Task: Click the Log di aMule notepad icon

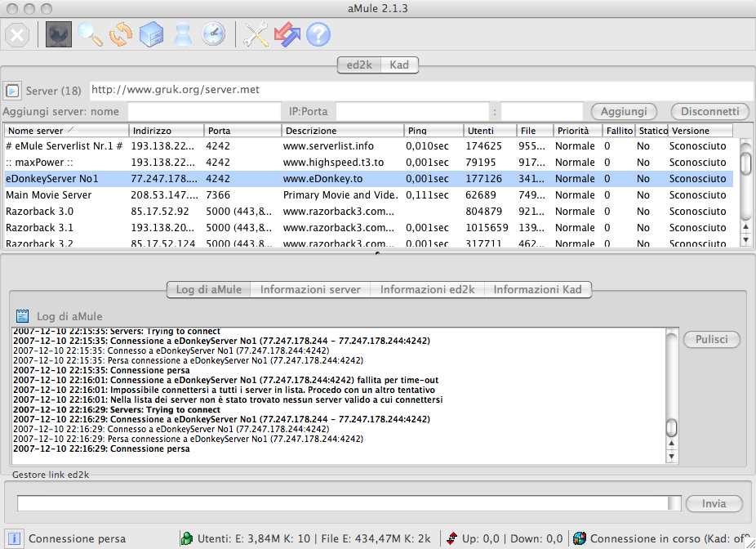Action: point(22,316)
